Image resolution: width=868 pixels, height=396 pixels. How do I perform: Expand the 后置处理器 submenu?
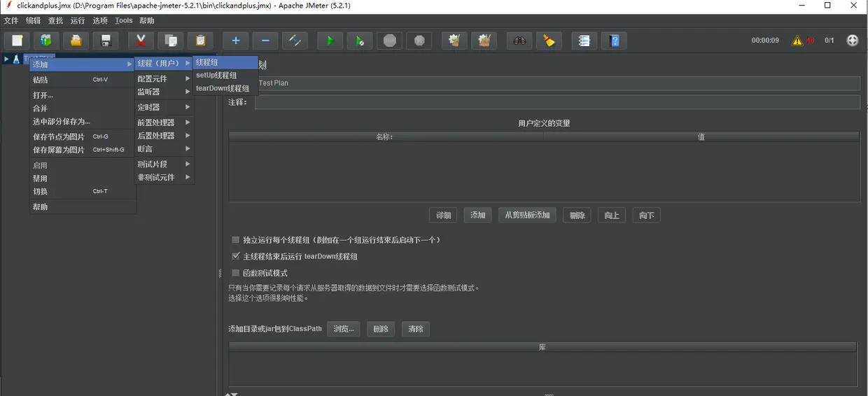(164, 136)
